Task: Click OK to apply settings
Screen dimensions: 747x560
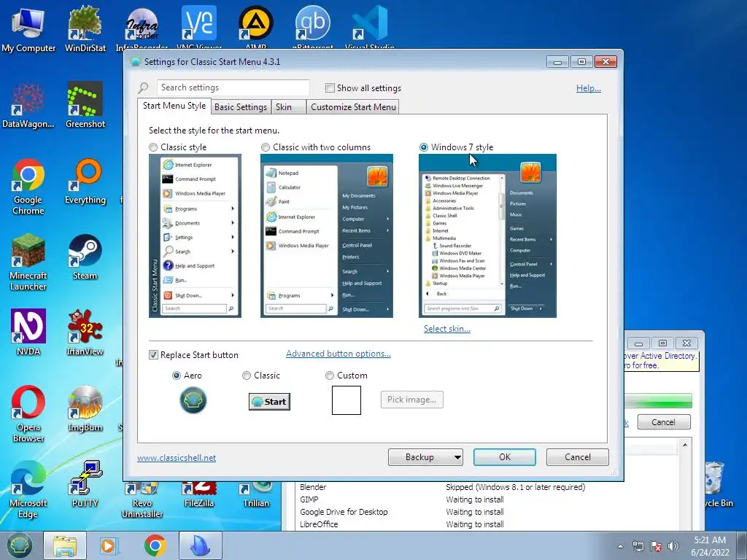Action: point(505,457)
